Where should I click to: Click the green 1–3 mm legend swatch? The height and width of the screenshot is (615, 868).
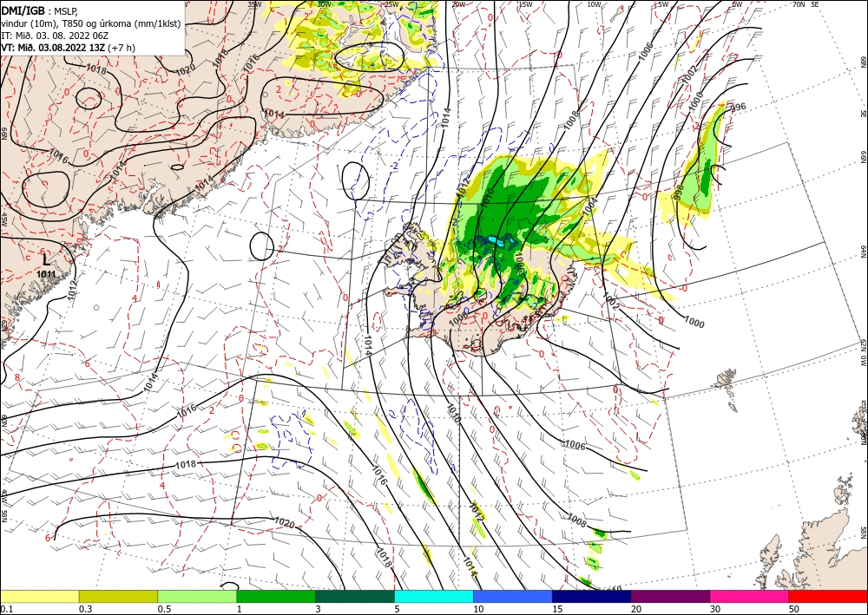point(276,596)
